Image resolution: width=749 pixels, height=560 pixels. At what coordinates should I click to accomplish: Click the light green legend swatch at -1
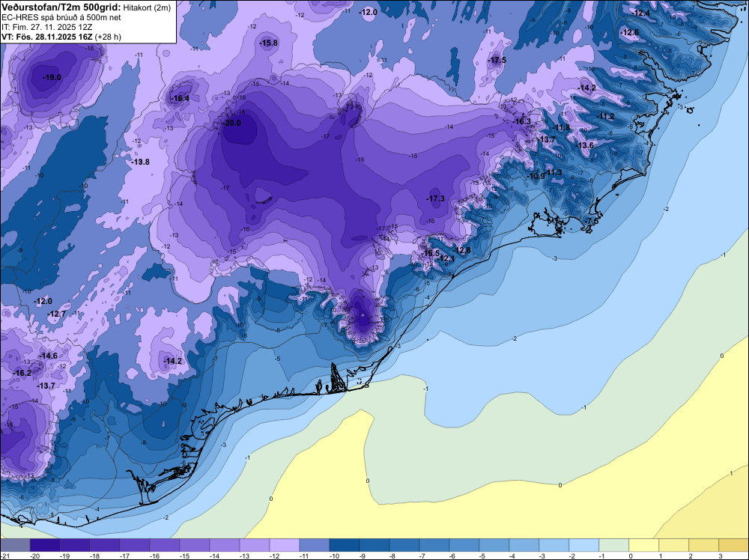(614, 545)
